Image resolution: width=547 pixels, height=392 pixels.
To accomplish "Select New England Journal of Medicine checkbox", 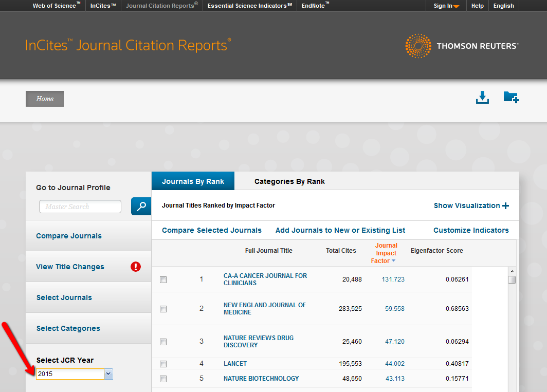I will (163, 309).
